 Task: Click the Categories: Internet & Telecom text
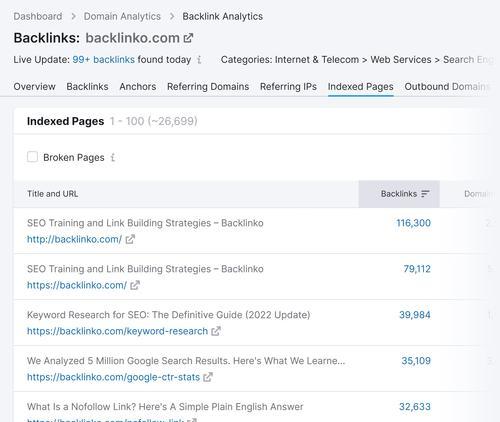point(290,60)
